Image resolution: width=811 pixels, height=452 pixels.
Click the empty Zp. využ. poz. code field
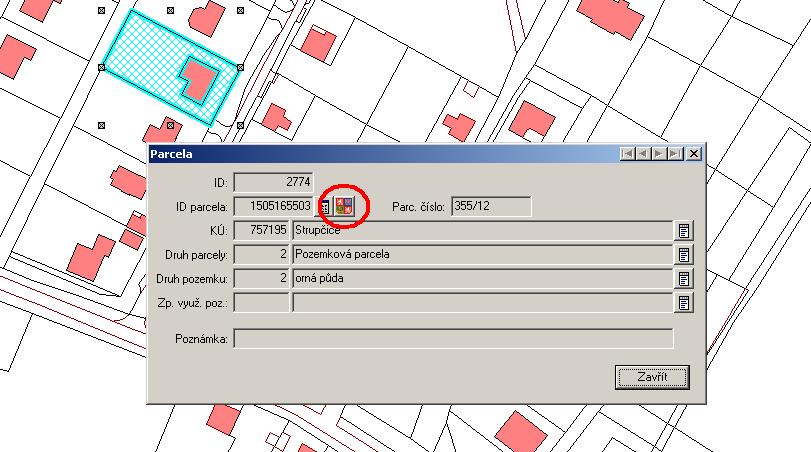261,303
